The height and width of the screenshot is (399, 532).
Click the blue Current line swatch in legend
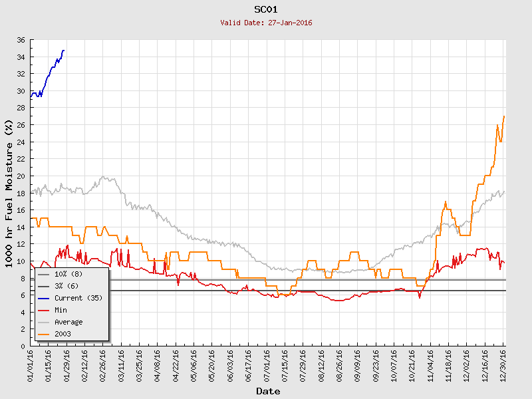click(x=44, y=298)
